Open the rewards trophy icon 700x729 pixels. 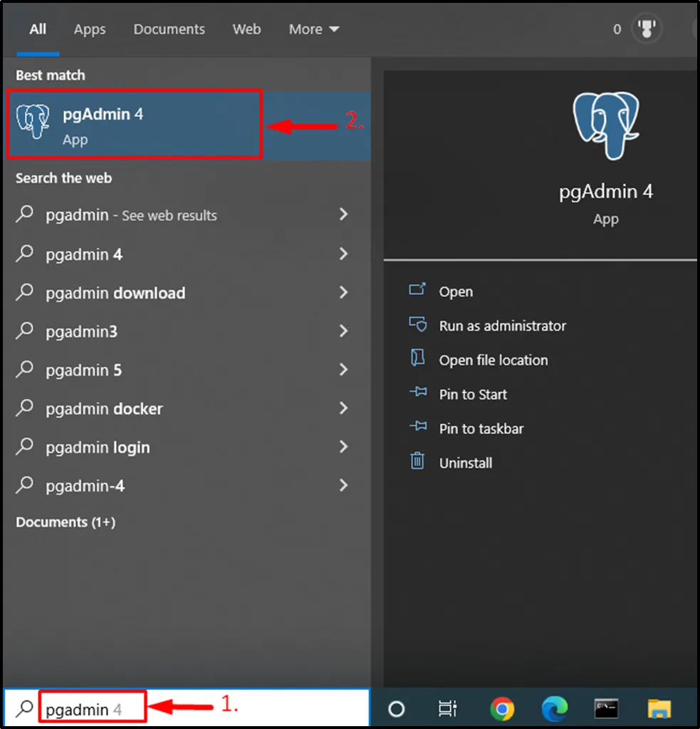647,29
